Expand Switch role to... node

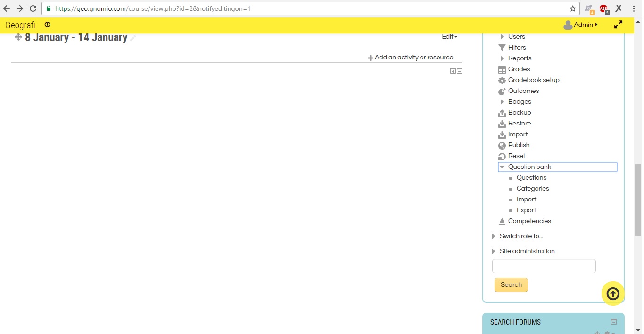[x=494, y=236]
